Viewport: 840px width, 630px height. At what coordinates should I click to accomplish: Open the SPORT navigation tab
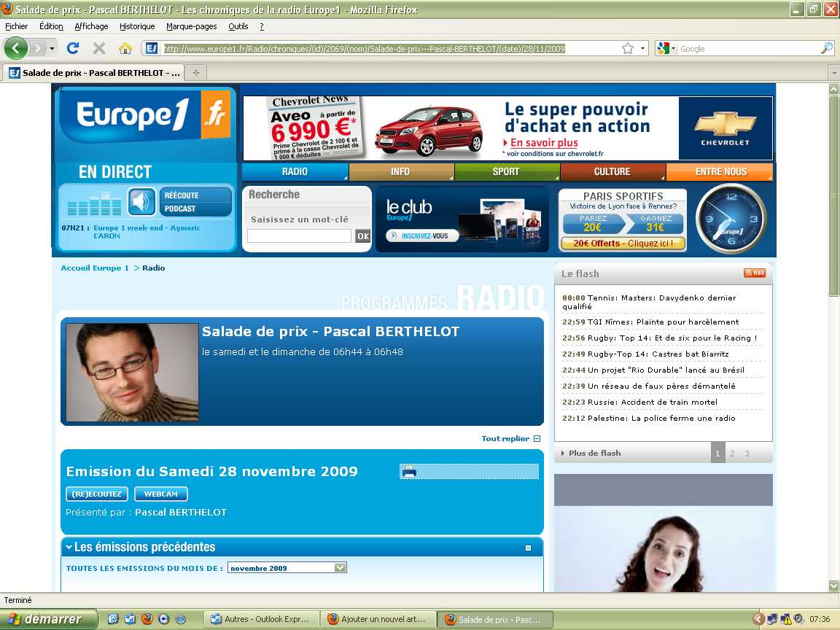[x=506, y=171]
